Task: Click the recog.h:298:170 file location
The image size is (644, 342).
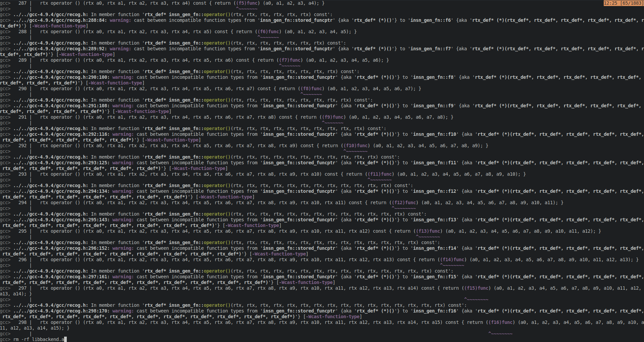Action: pos(61,311)
